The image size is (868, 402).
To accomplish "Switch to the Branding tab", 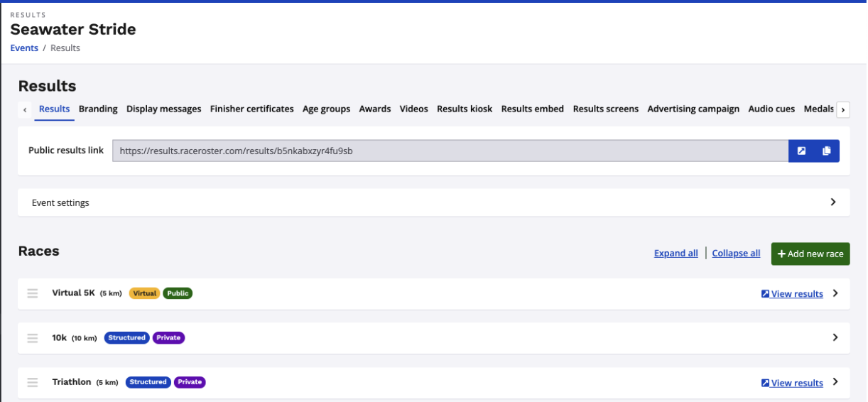I will tap(98, 109).
